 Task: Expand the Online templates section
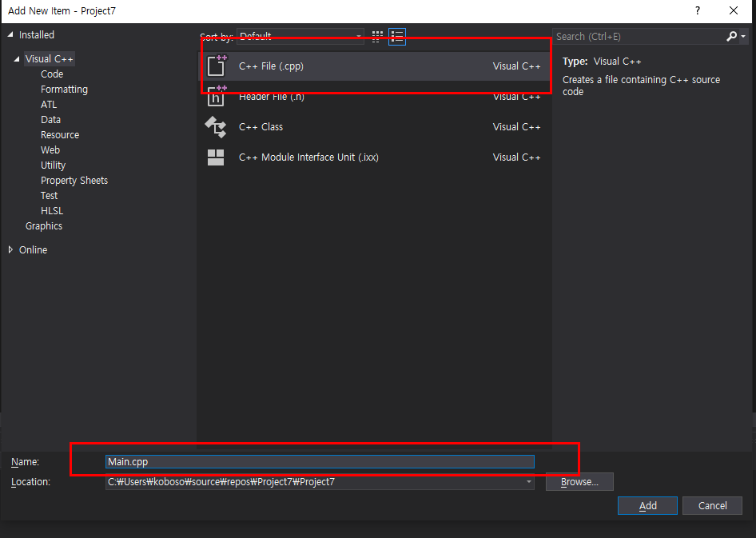pyautogui.click(x=11, y=249)
